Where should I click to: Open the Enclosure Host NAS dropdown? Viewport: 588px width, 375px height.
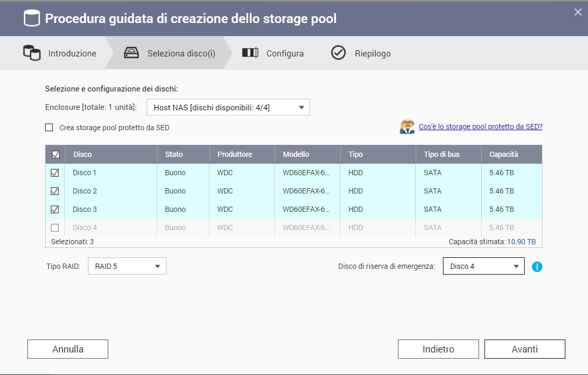(x=228, y=108)
